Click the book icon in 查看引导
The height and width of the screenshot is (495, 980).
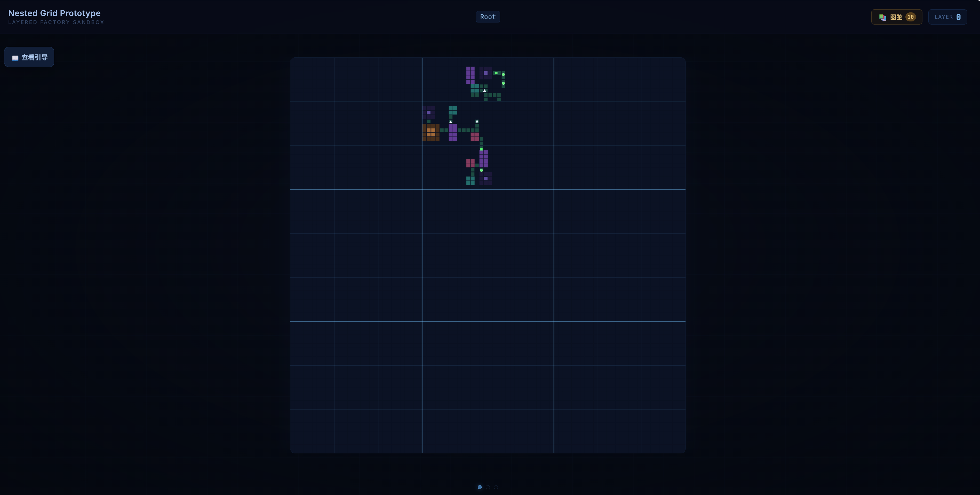point(15,58)
